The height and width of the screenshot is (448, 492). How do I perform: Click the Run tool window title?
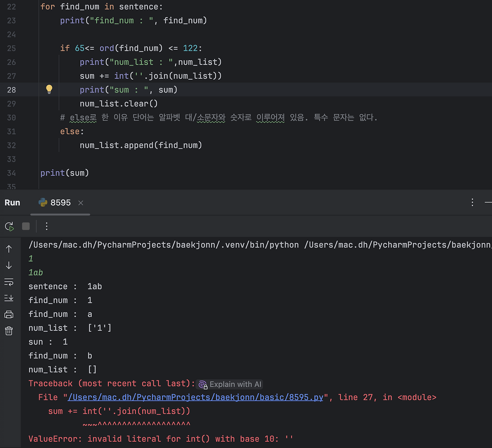(12, 202)
